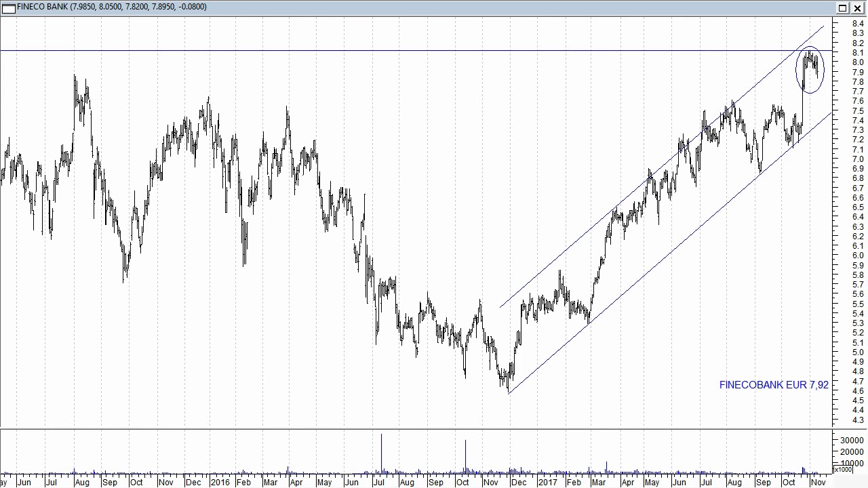Screen dimensions: 868x488
Task: Click the 30000 volume axis label
Action: [852, 441]
